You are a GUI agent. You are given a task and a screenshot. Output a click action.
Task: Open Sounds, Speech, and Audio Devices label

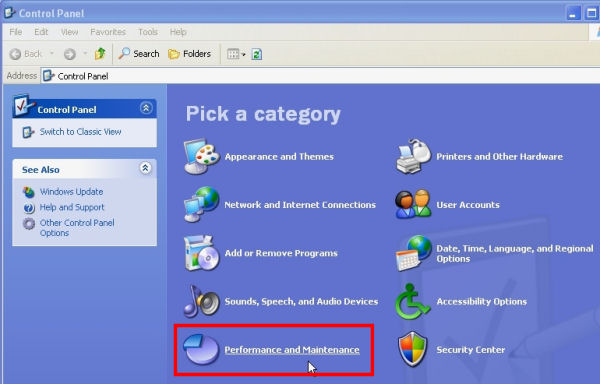[301, 301]
